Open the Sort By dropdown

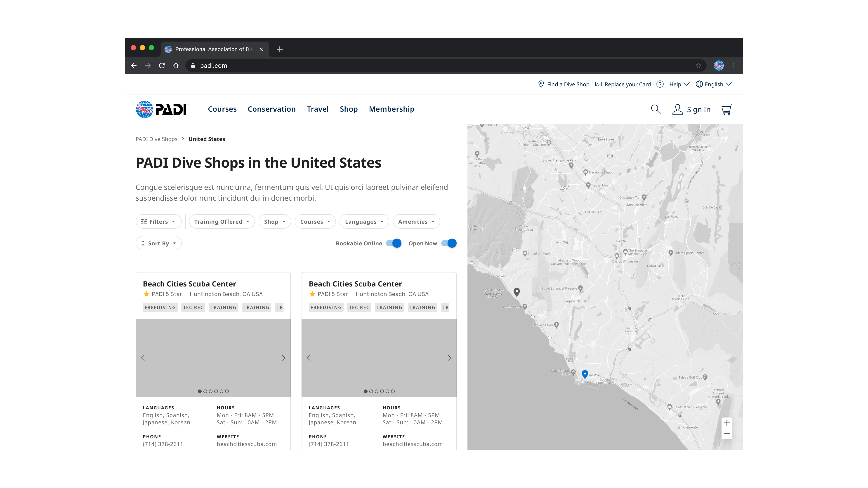point(158,243)
